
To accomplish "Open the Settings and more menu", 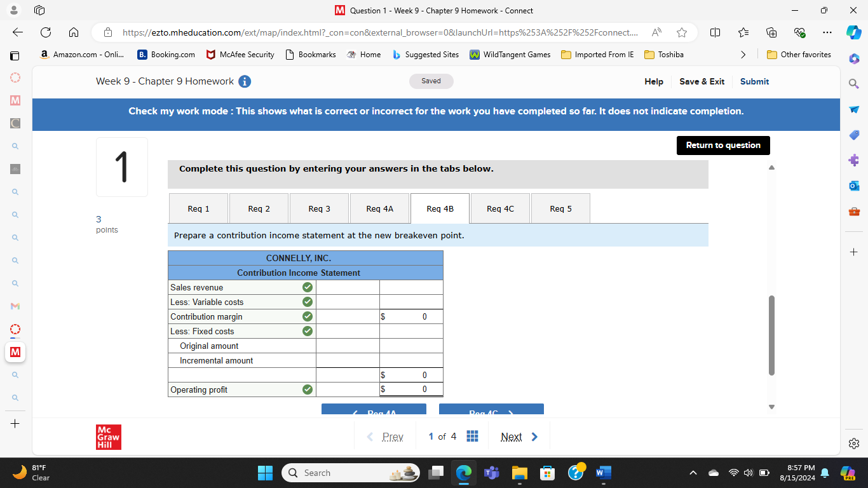I will pos(827,32).
